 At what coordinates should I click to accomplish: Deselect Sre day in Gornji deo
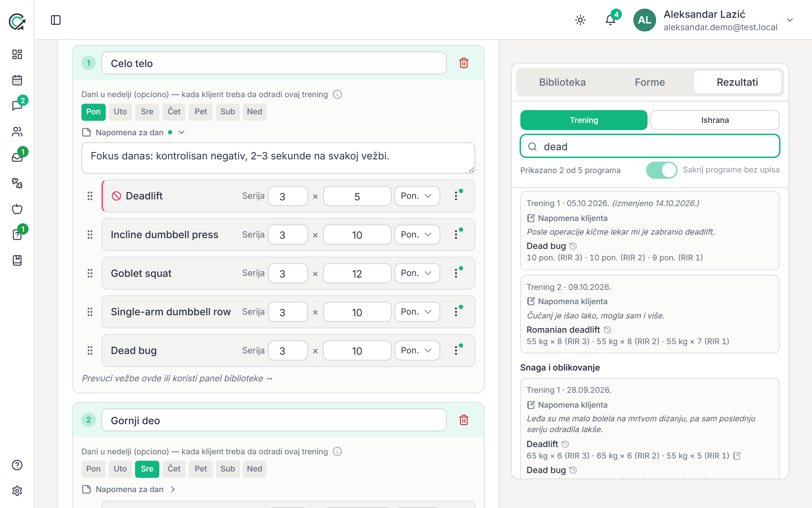[147, 469]
